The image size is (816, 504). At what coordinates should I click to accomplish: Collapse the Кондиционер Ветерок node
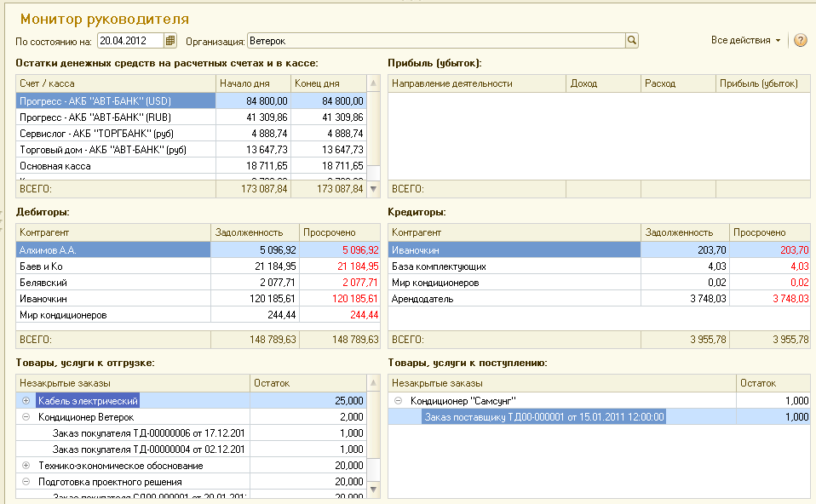(26, 417)
